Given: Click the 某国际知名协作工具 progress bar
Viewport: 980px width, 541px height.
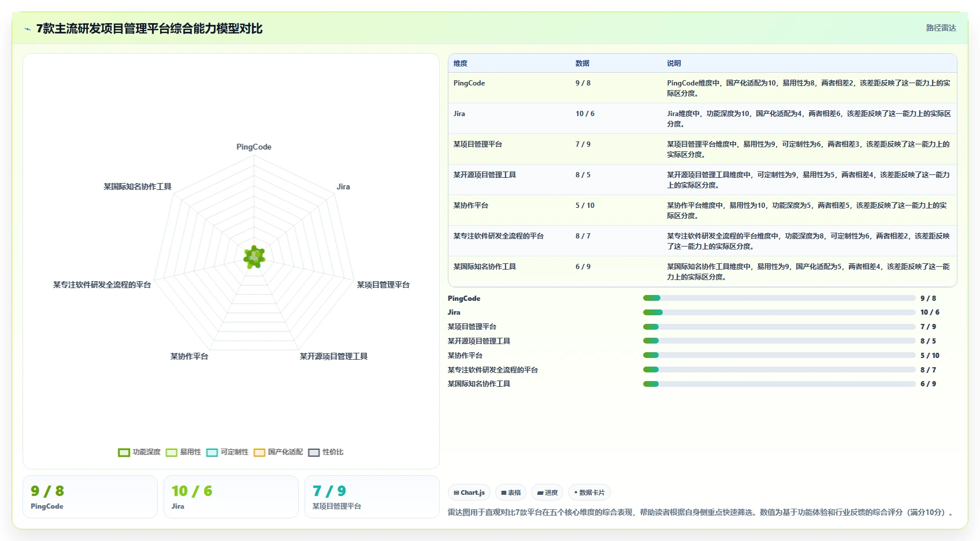Looking at the screenshot, I should 779,384.
